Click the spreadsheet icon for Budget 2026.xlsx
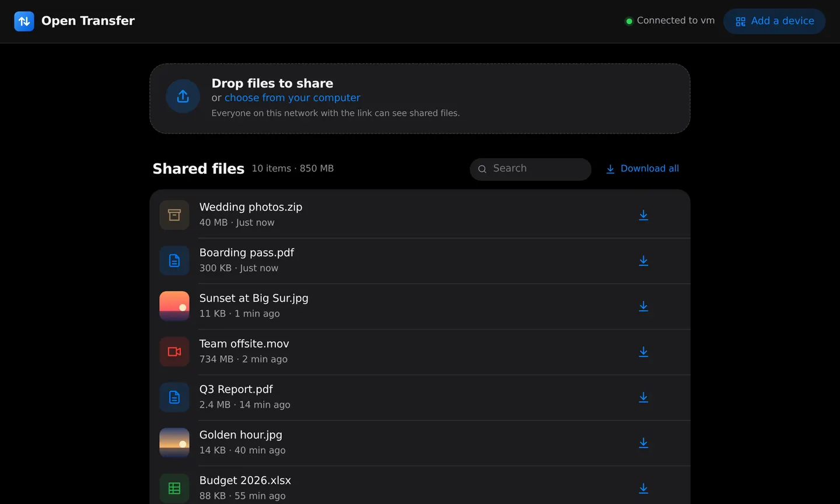 174,488
